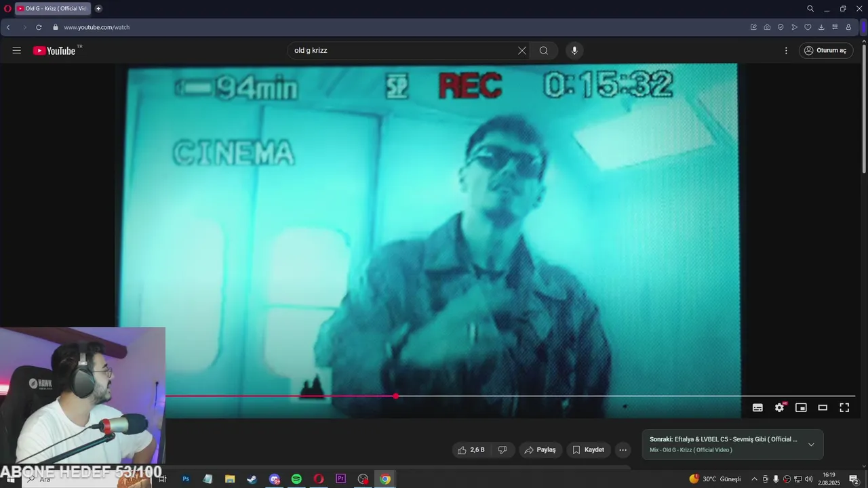
Task: Bookmark page with the heart icon
Action: [808, 27]
